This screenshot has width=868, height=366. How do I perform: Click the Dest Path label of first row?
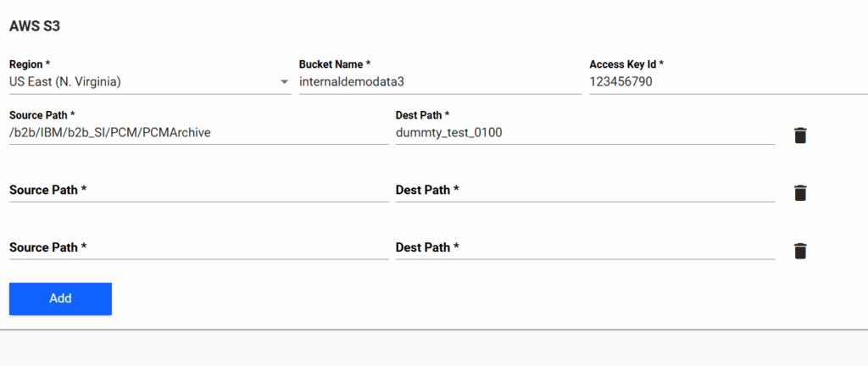(422, 115)
